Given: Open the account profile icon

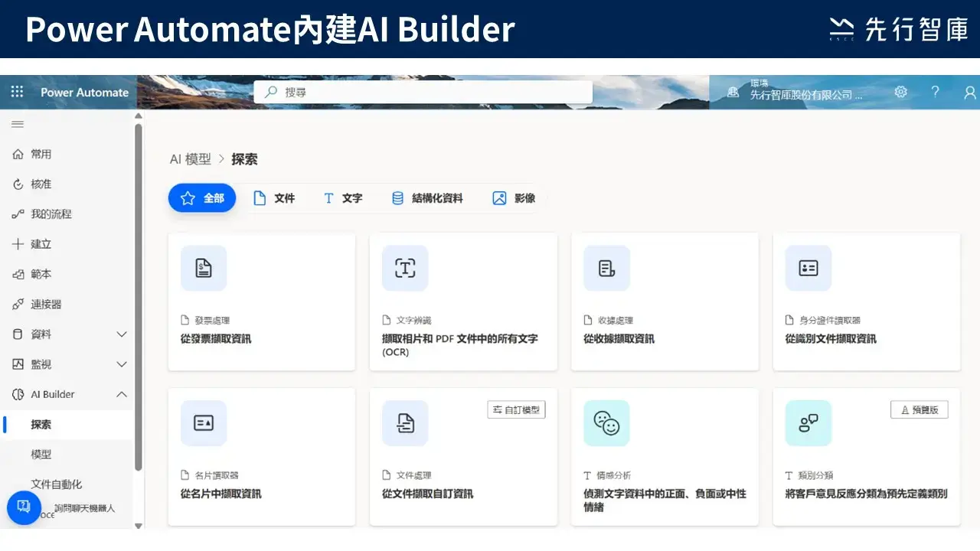Looking at the screenshot, I should [x=970, y=93].
